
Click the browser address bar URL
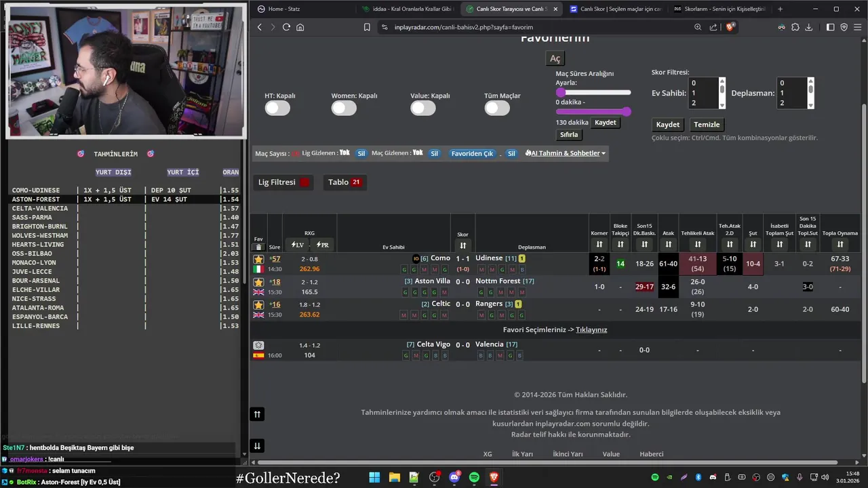point(464,27)
